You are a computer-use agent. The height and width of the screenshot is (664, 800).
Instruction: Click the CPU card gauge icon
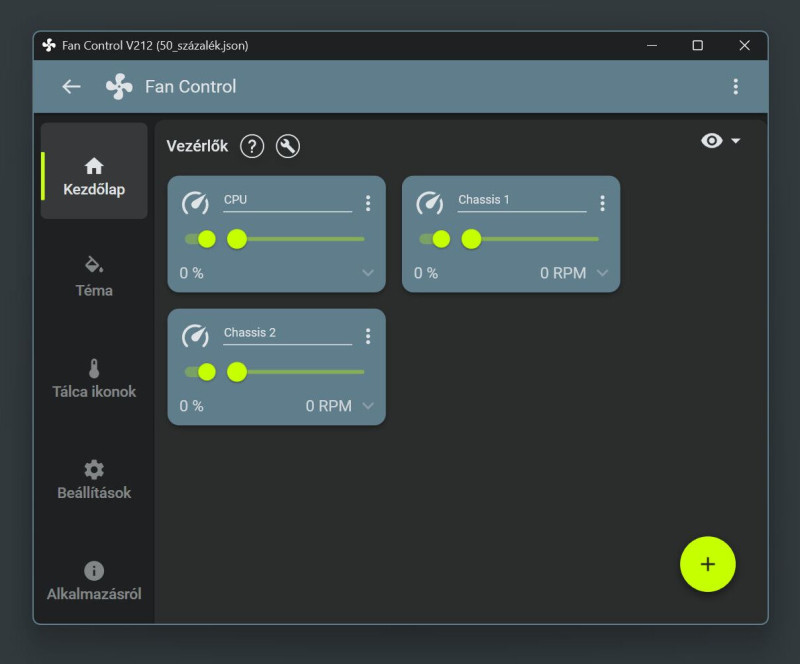(x=195, y=203)
